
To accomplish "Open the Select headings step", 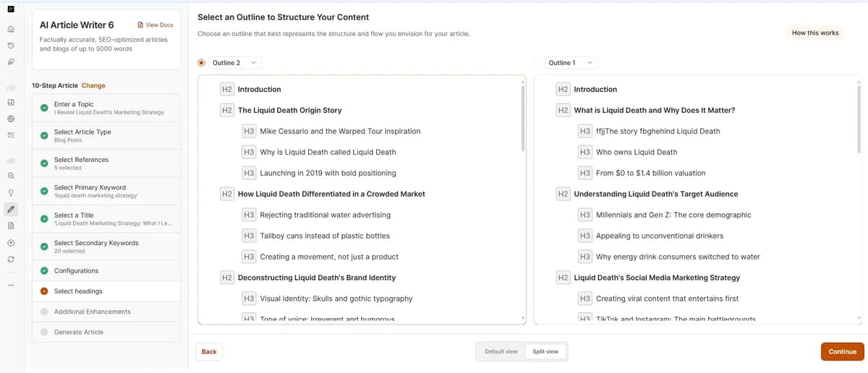I will coord(106,291).
